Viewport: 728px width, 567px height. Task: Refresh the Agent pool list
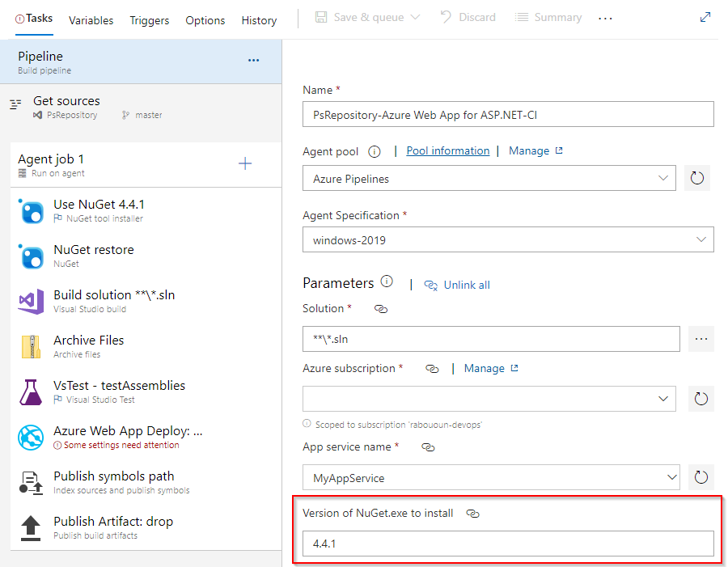[697, 179]
